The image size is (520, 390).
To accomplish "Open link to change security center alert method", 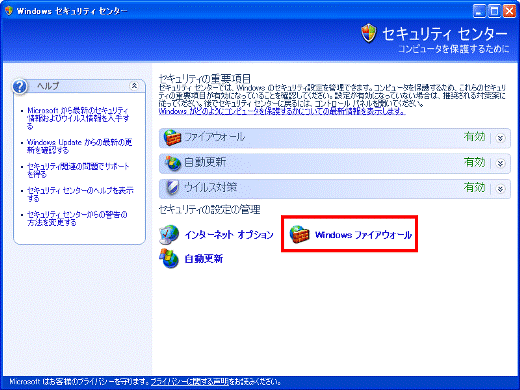I will click(x=77, y=218).
